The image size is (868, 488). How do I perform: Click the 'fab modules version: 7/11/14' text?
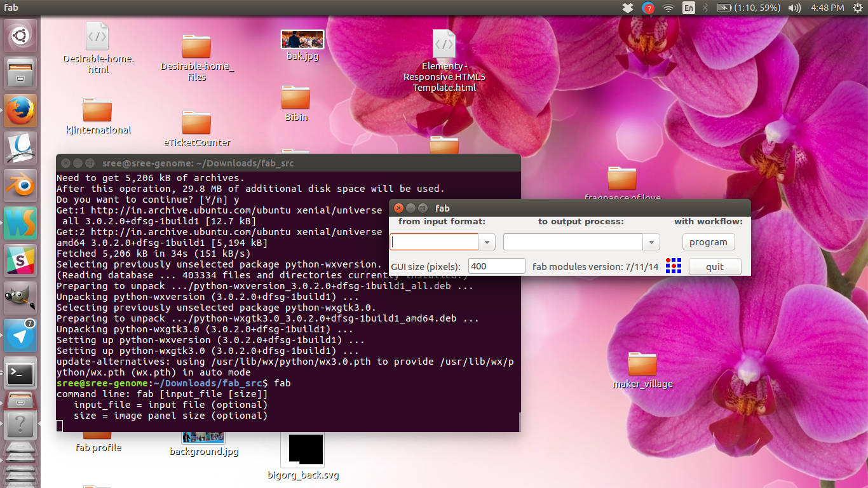[595, 267]
